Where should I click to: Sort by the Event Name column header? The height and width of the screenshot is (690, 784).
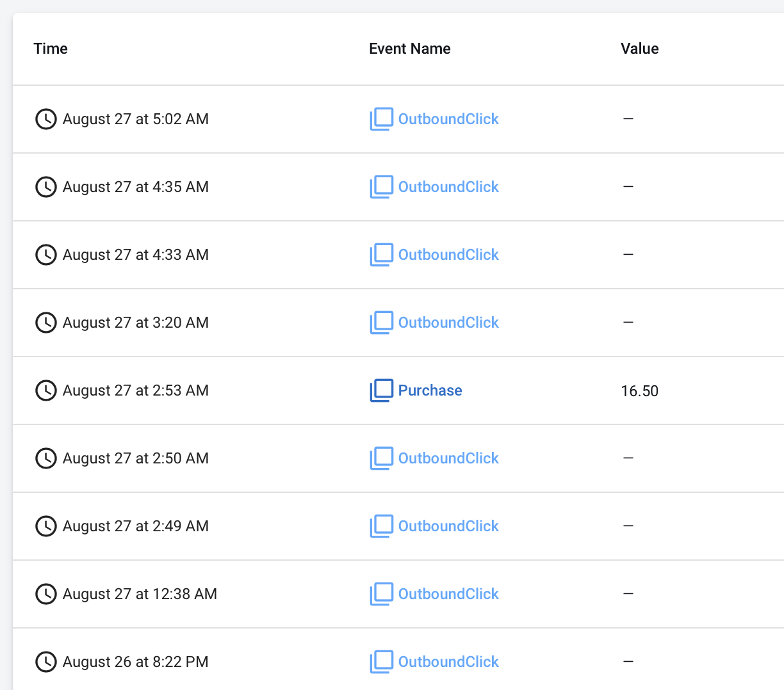pos(409,49)
